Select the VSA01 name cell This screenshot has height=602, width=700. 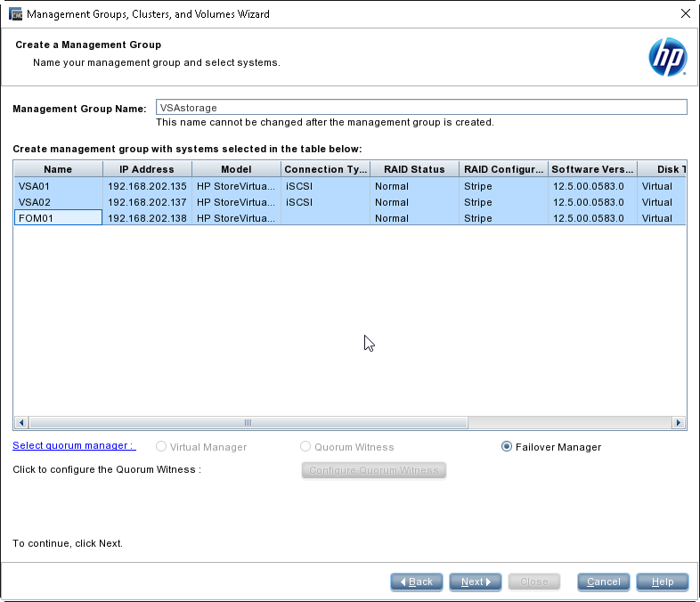58,186
